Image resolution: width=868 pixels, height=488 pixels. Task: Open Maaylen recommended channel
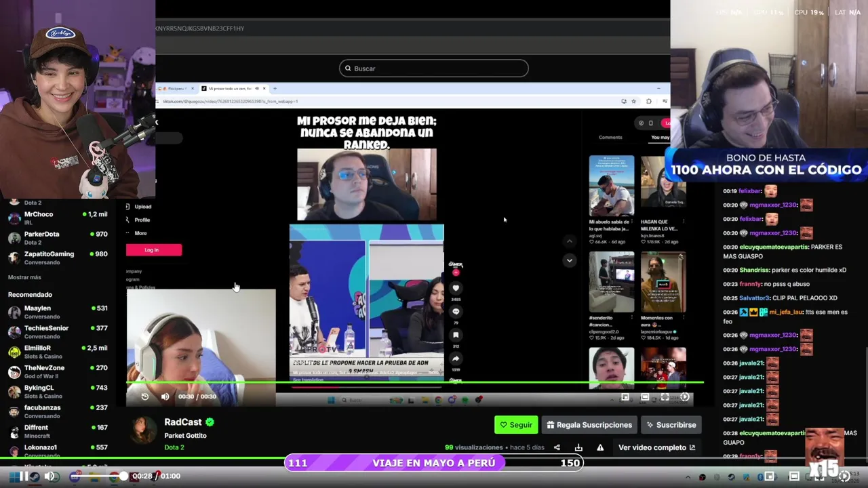[58, 312]
